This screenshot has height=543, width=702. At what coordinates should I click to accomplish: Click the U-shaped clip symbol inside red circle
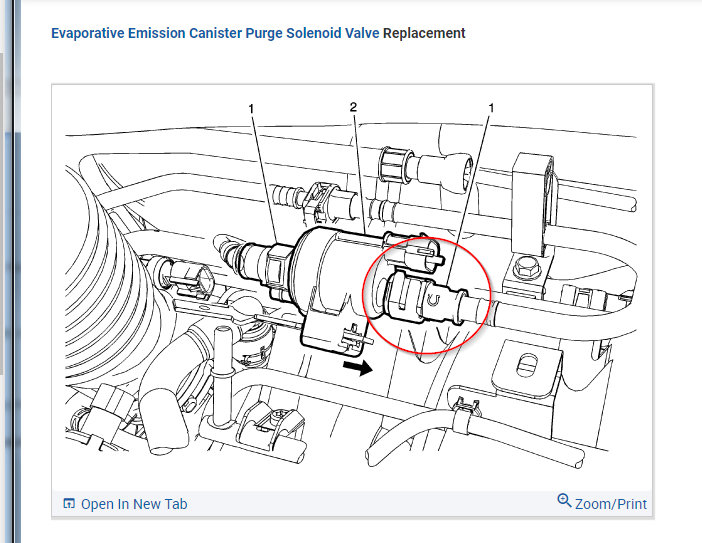pos(434,300)
